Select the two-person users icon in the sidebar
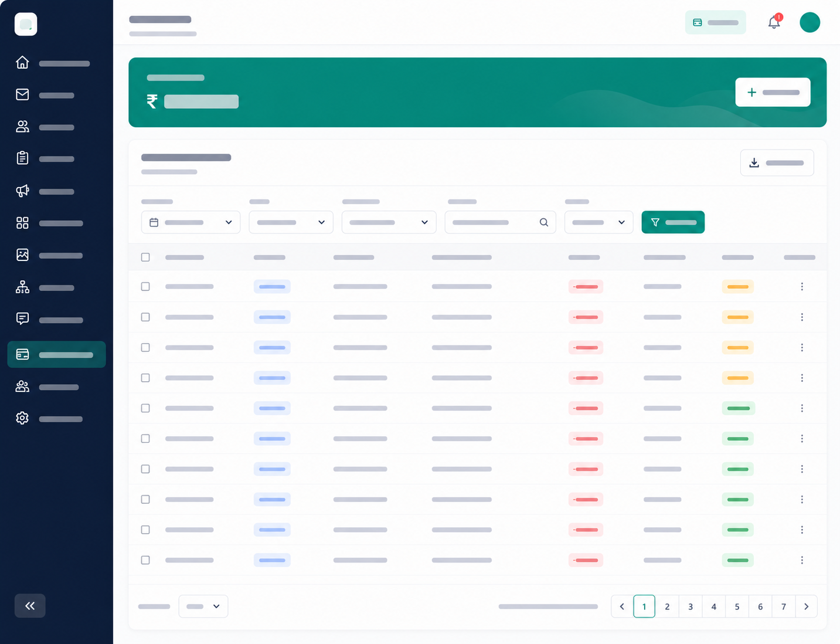Screen dimensions: 840x644 pyautogui.click(x=22, y=126)
